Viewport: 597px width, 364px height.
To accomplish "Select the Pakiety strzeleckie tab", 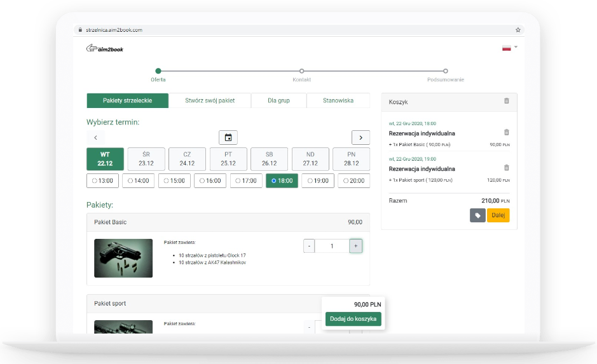I will [128, 100].
